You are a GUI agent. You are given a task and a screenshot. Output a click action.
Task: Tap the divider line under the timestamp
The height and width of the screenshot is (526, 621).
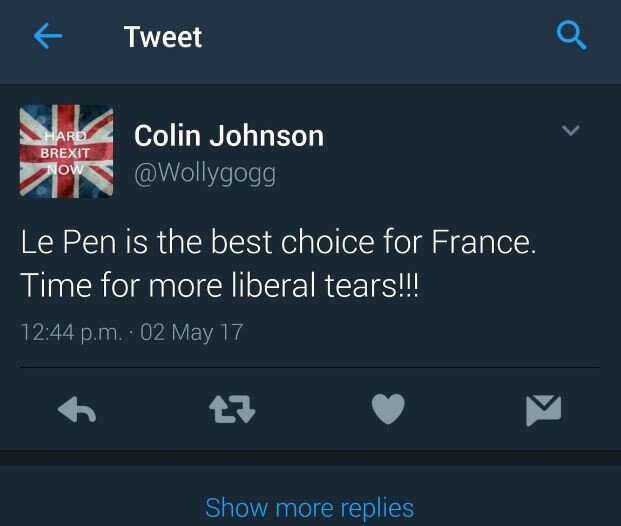[310, 367]
